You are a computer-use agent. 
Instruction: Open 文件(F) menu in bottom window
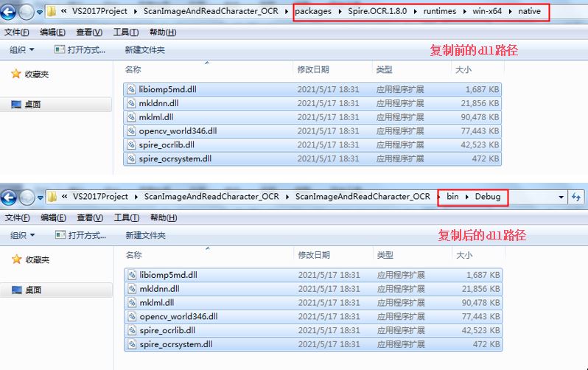pos(17,217)
